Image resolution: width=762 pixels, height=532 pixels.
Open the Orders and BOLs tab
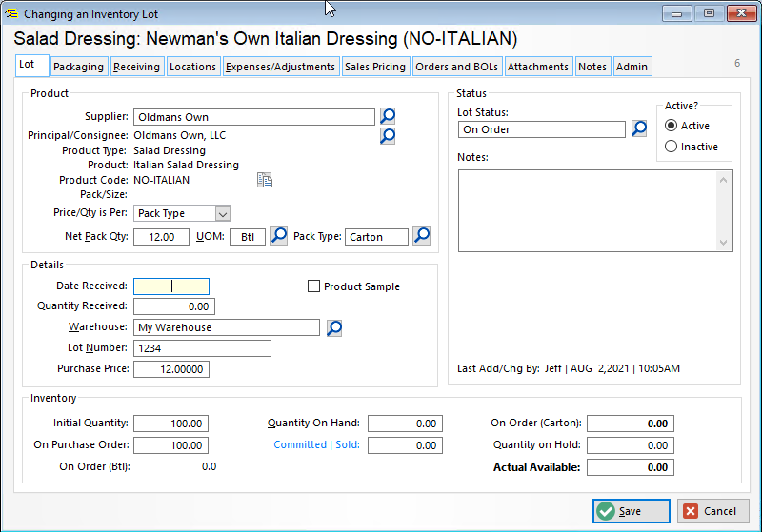(457, 67)
